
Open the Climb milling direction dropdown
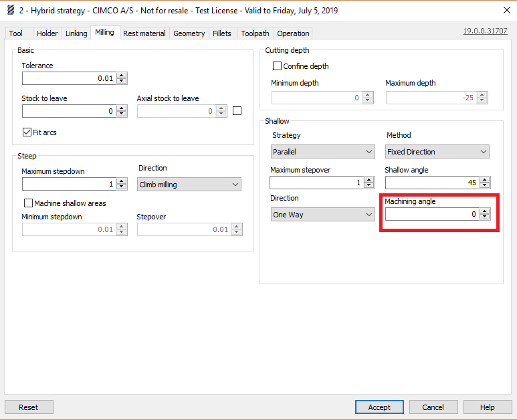click(x=189, y=185)
